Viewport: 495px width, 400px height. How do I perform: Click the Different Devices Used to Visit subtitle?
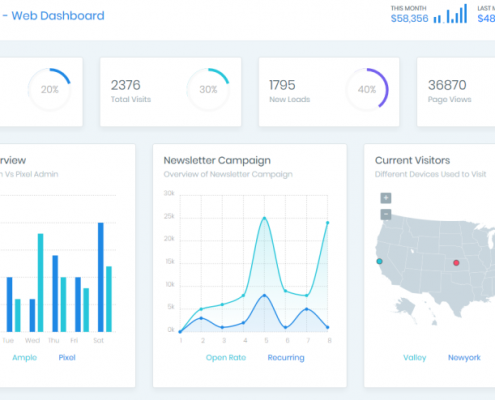pos(430,174)
